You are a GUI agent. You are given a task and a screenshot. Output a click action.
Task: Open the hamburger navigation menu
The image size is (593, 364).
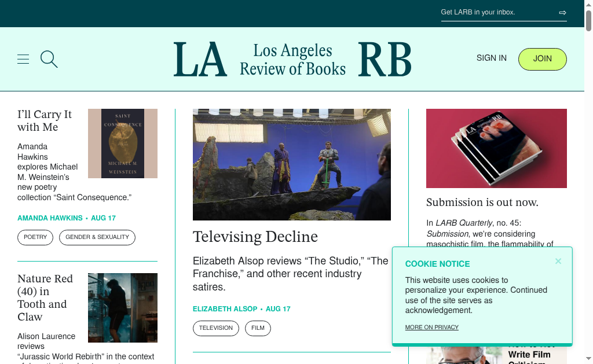click(23, 59)
